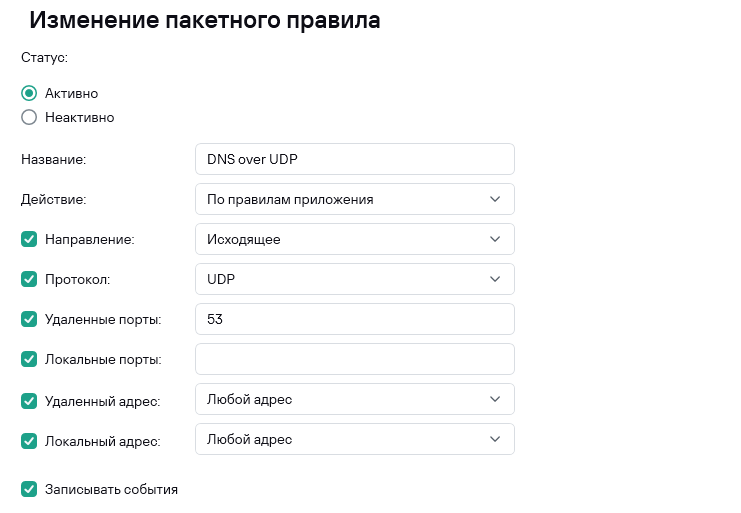Select the Активно radio button
This screenshot has height=513, width=741.
(29, 93)
